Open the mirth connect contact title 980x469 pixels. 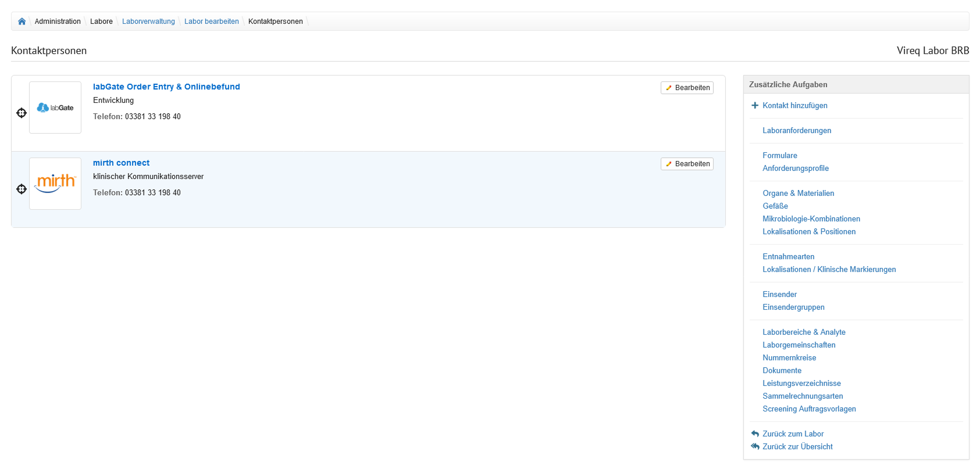point(121,163)
